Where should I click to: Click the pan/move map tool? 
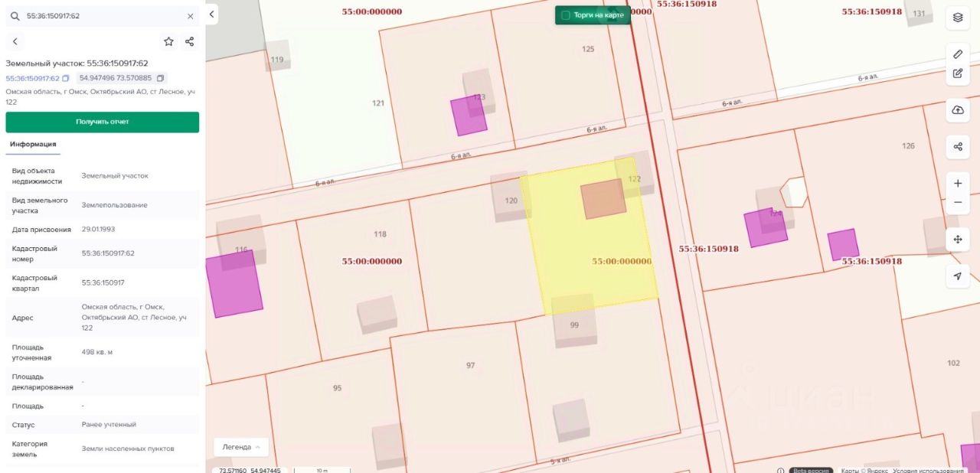tap(957, 240)
